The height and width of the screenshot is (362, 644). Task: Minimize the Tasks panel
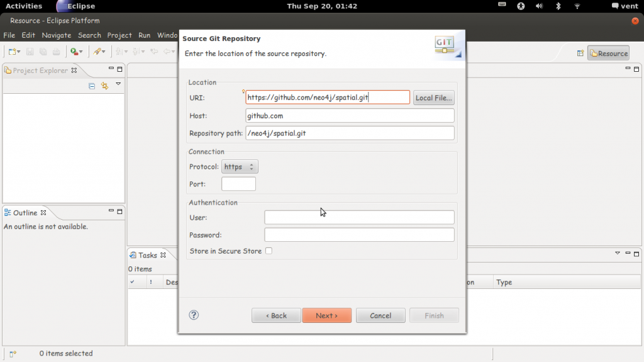pos(628,253)
